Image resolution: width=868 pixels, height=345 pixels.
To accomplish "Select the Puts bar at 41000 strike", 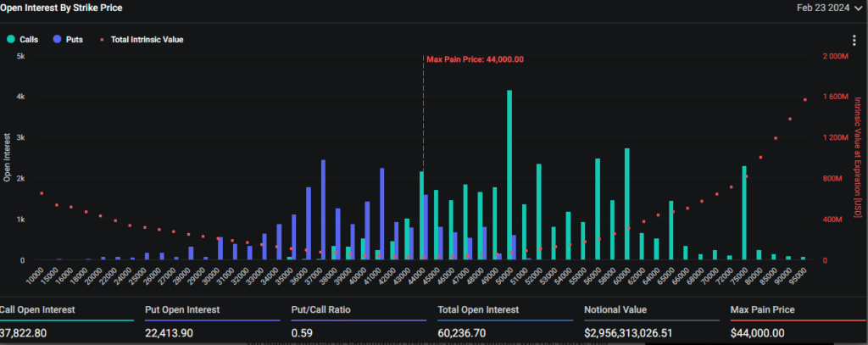I will [382, 214].
